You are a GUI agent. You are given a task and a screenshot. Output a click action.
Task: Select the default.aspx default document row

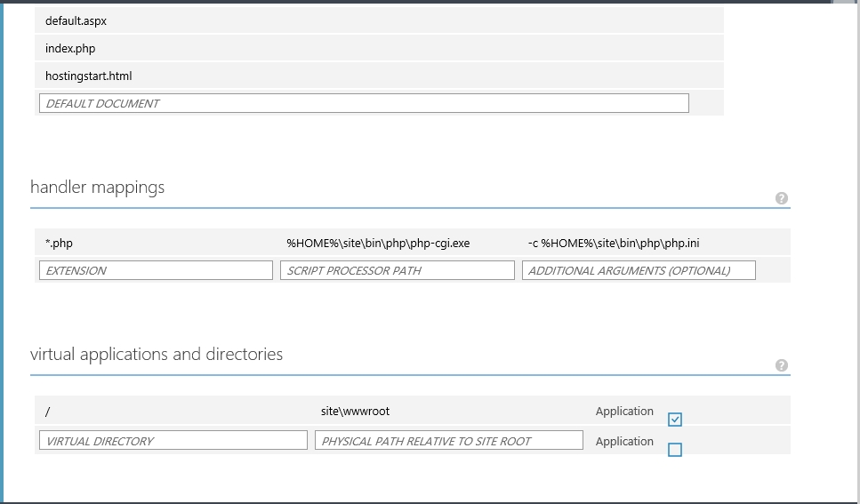tap(76, 20)
